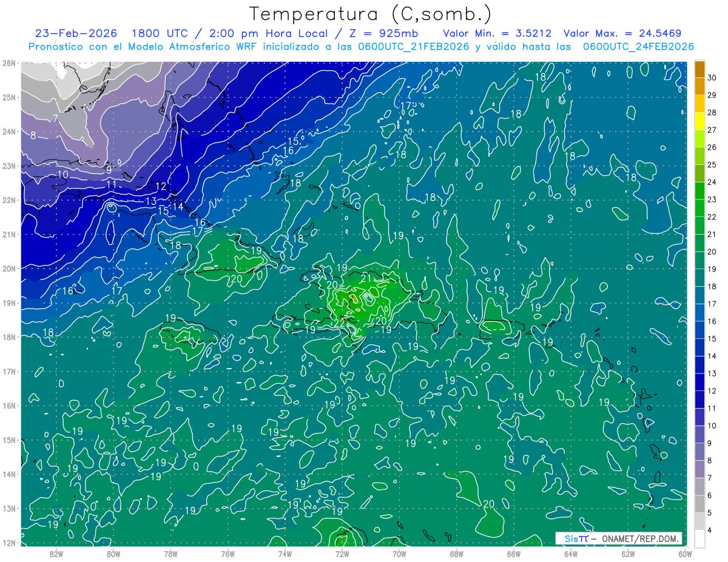Viewport: 728px width, 562px height.
Task: Click the "24N" latitude label
Action: 9,131
